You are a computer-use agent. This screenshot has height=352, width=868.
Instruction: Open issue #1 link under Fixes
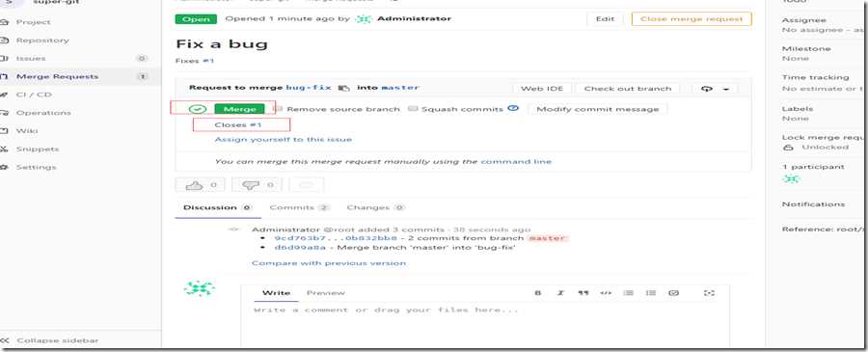coord(208,61)
